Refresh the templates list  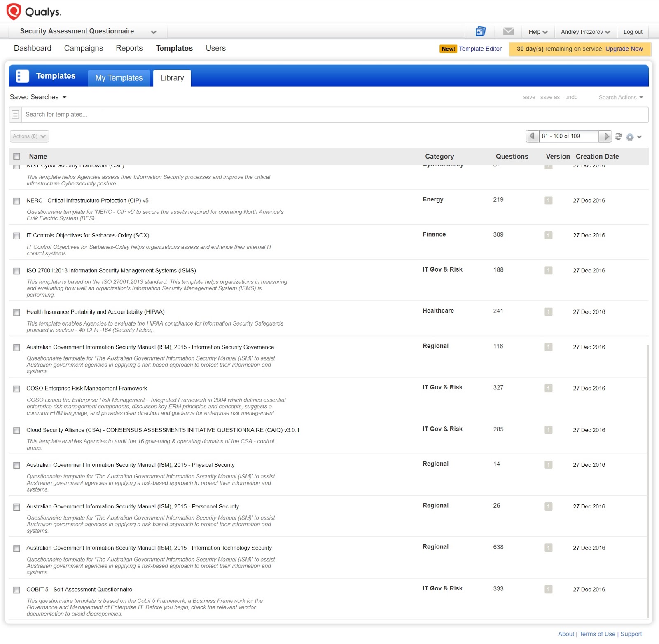(618, 136)
